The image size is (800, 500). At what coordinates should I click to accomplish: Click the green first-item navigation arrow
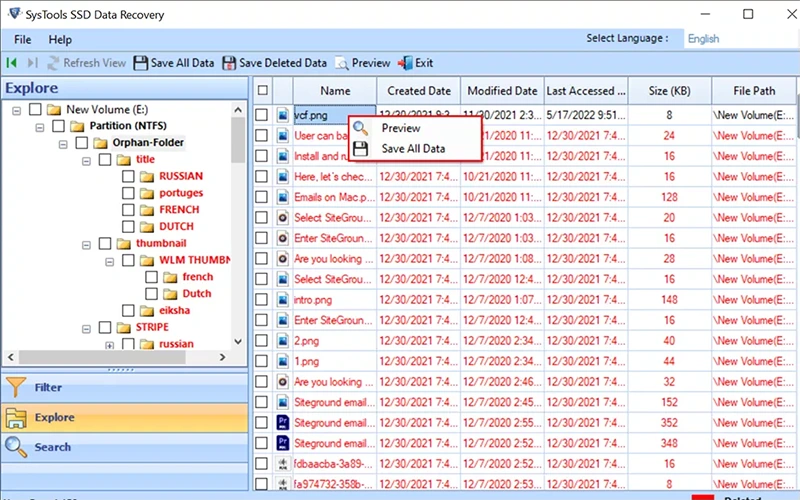click(x=11, y=63)
